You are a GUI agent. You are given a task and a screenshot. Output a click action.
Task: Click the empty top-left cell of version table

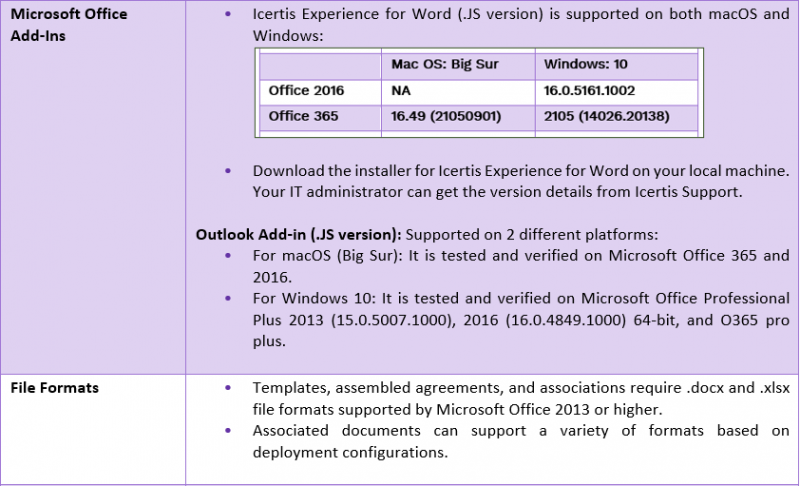click(x=320, y=64)
